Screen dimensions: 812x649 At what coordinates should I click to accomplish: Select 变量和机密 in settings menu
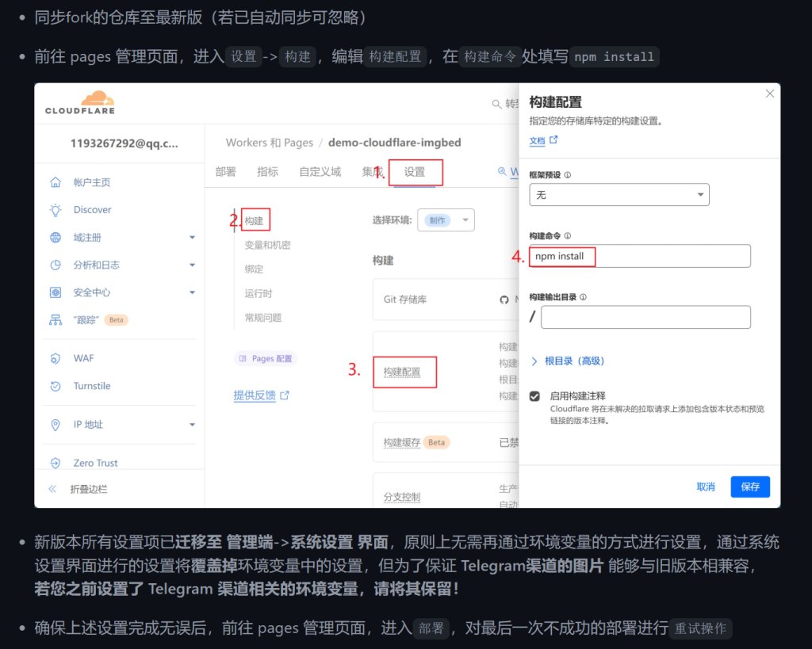pyautogui.click(x=267, y=245)
